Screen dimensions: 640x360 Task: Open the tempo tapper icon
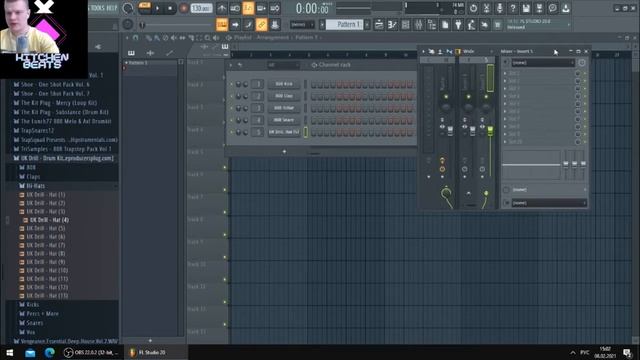[471, 25]
